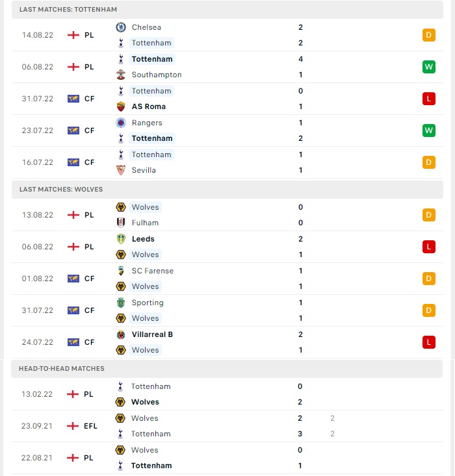
Task: Click the red L badge for Leeds match
Action: 429,247
